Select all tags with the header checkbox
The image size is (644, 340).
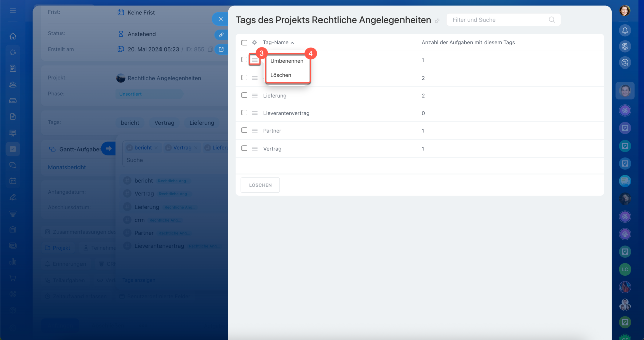click(x=244, y=43)
